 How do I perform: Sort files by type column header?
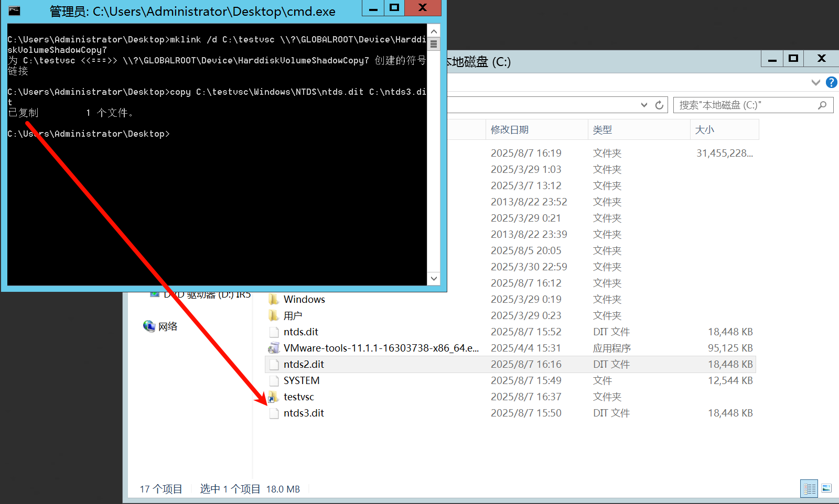pos(637,129)
